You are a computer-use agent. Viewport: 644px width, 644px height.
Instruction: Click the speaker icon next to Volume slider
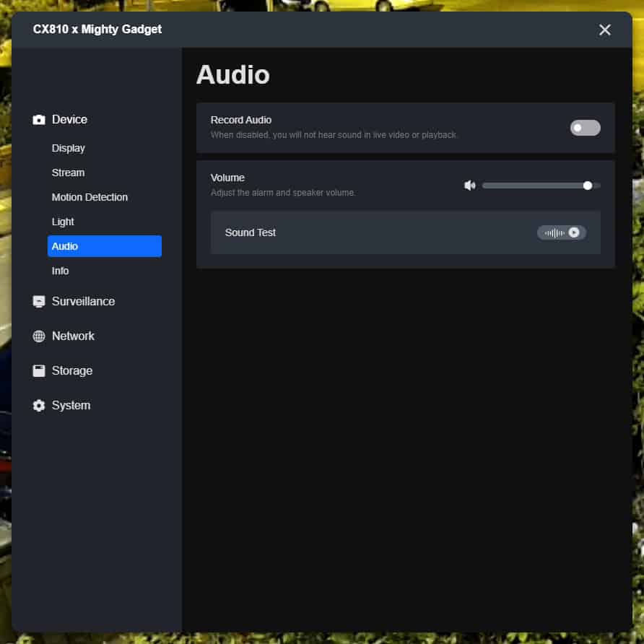(x=470, y=186)
